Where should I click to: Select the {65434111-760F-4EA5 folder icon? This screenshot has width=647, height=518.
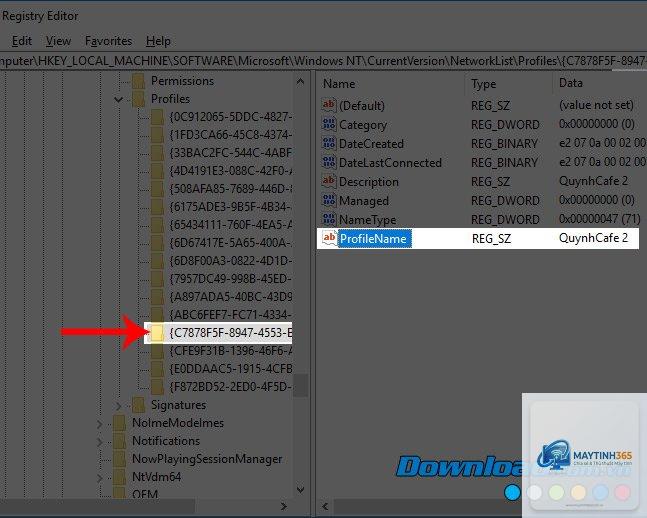coord(157,225)
